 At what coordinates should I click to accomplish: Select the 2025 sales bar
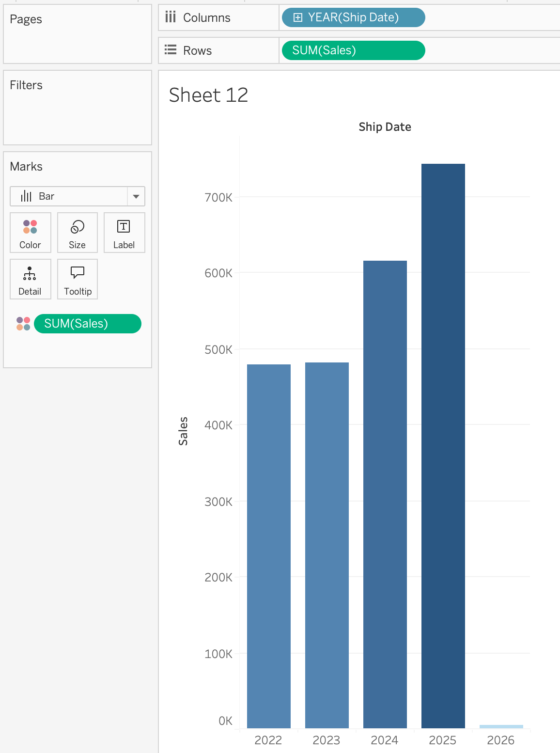(443, 446)
